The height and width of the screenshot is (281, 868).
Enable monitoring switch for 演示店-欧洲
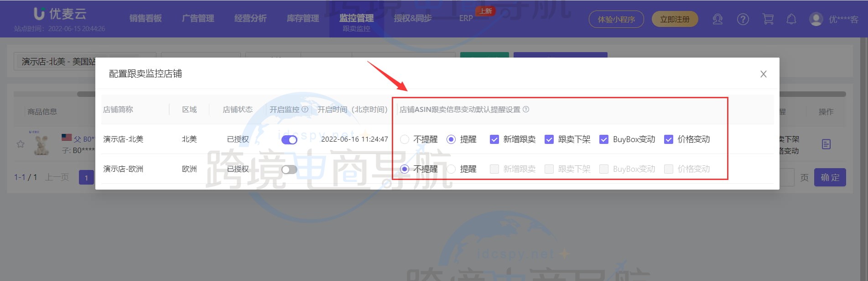click(289, 170)
